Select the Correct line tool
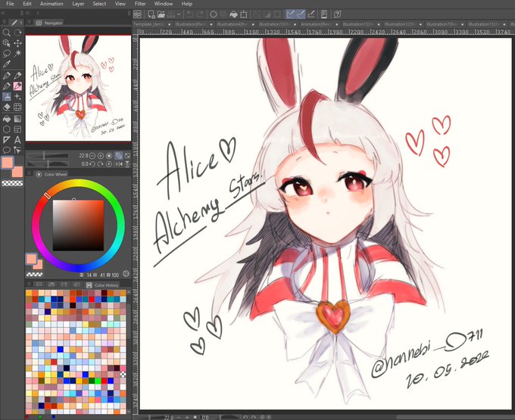Image resolution: width=515 pixels, height=420 pixels. 17,151
